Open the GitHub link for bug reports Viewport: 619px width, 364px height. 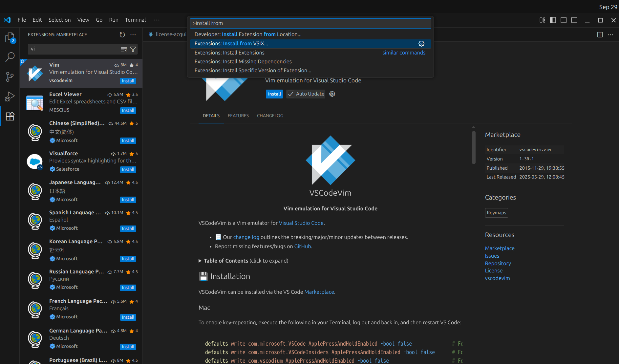point(302,246)
